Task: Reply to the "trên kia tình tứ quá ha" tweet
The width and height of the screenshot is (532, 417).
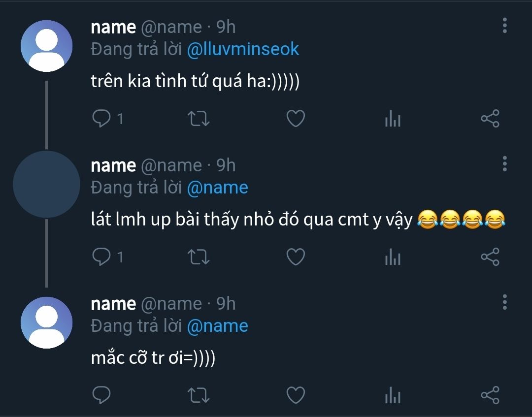Action: (101, 119)
